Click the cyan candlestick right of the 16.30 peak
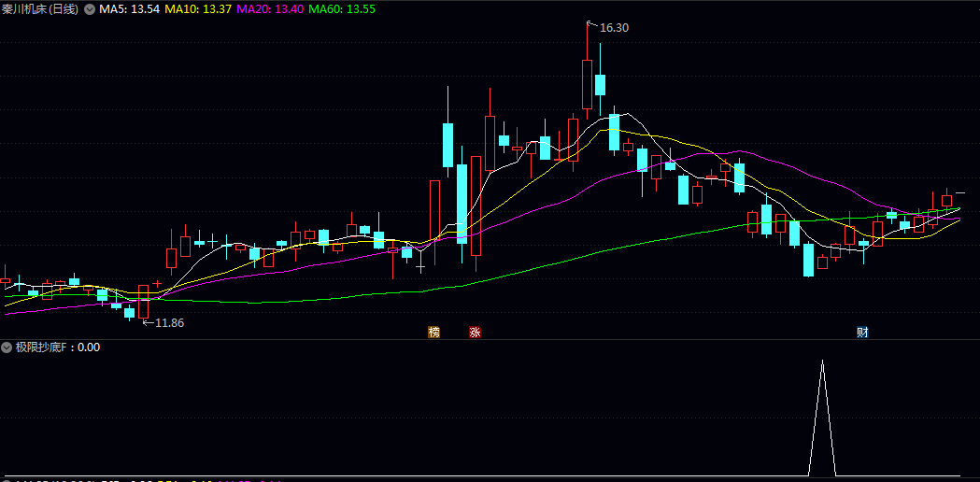This screenshot has width=980, height=482. point(600,85)
